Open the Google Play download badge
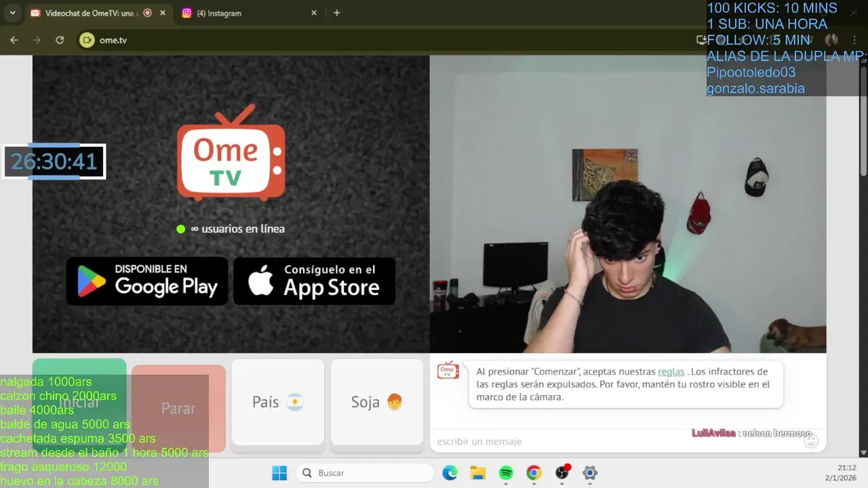The height and width of the screenshot is (488, 868). click(x=147, y=281)
